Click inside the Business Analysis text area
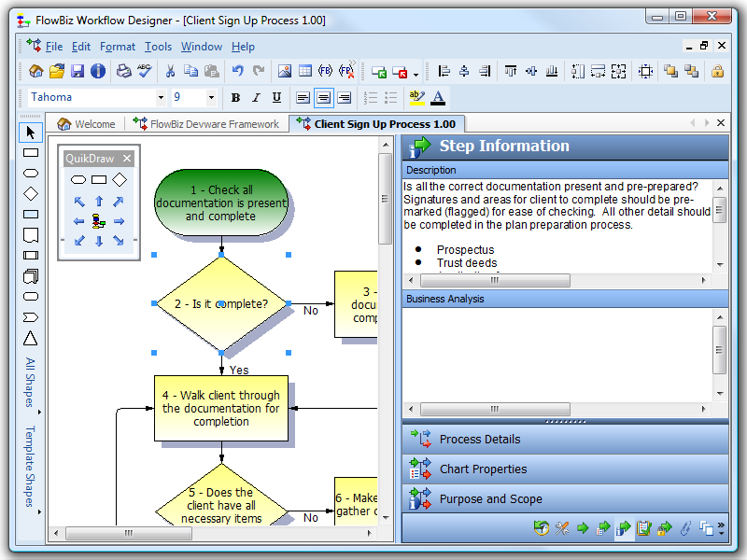The height and width of the screenshot is (560, 747). point(557,355)
